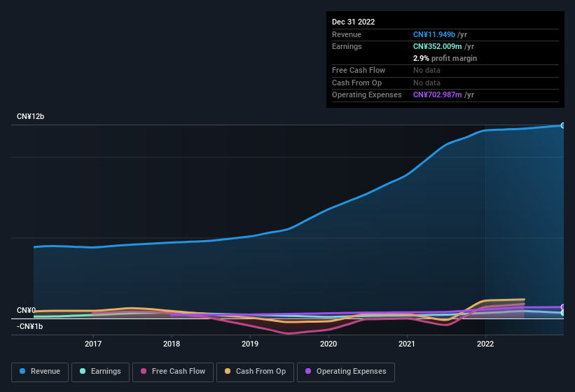The width and height of the screenshot is (575, 392).
Task: Click the teal Earnings endpoint marker
Action: [563, 313]
